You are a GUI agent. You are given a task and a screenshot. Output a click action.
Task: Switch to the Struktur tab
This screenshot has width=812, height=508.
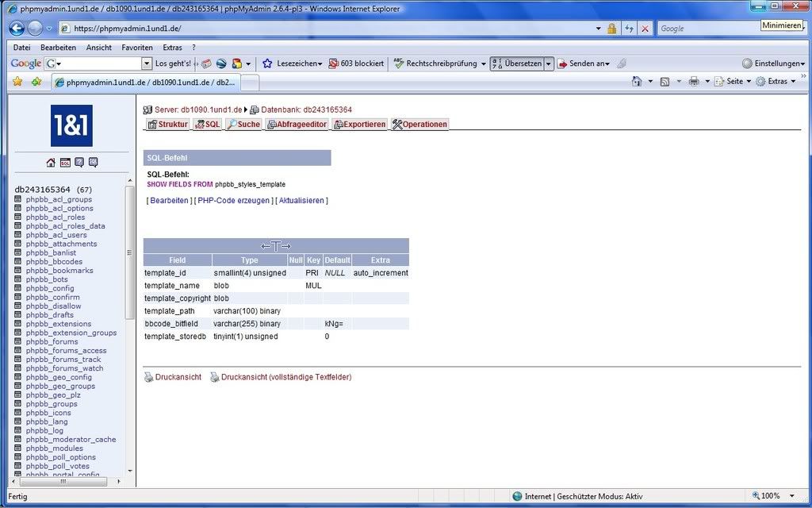[167, 125]
